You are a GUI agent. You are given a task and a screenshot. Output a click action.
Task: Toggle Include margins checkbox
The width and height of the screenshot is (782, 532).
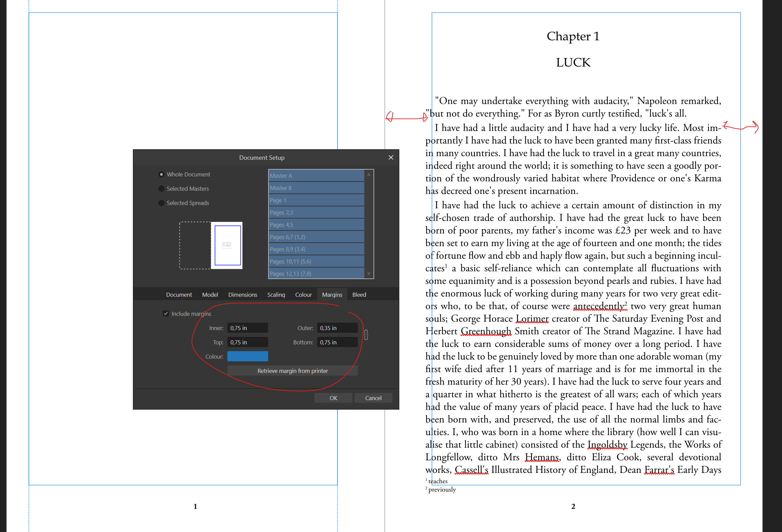click(166, 313)
